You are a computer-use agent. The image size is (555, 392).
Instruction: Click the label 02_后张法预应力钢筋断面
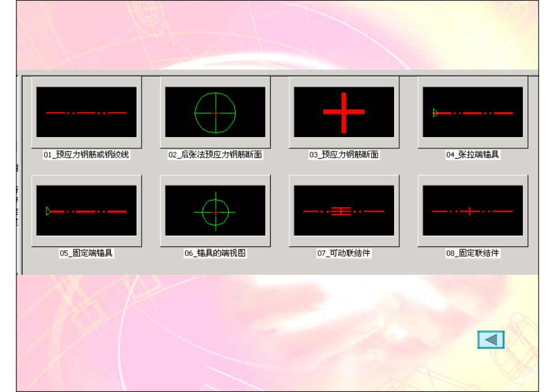215,155
